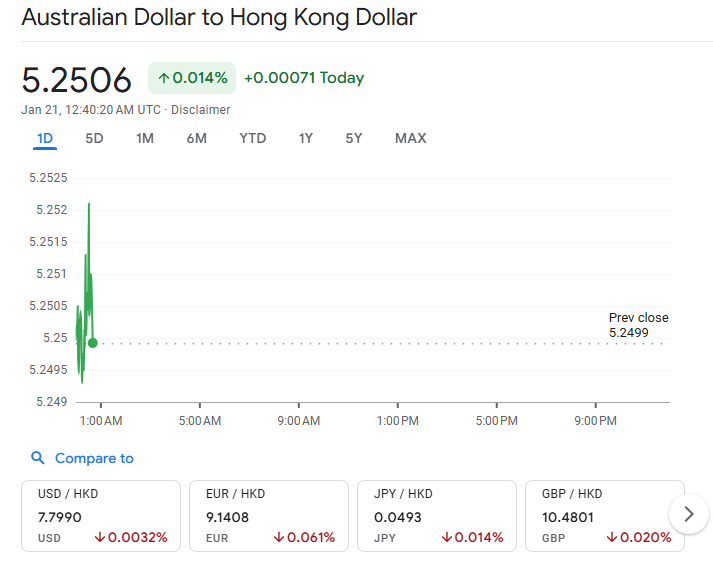Click the Prev close 5.2499 label

coord(638,325)
